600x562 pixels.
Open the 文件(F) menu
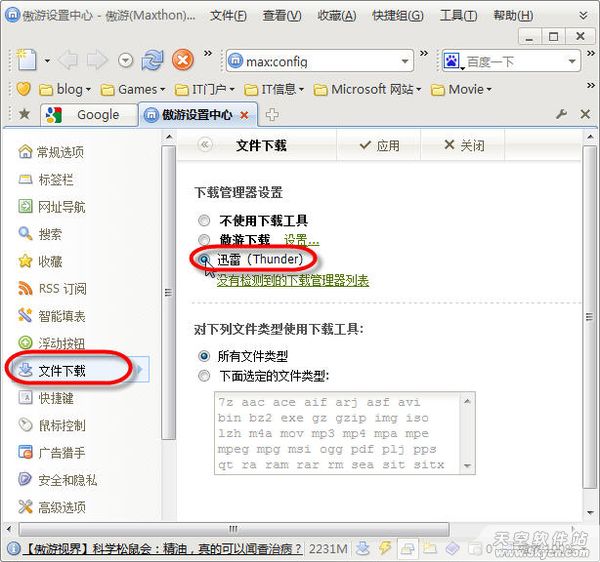point(228,16)
